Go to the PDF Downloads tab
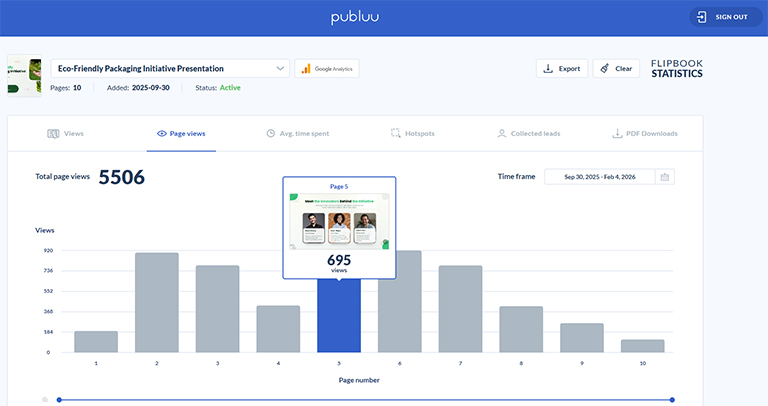The height and width of the screenshot is (406, 768). pyautogui.click(x=645, y=134)
